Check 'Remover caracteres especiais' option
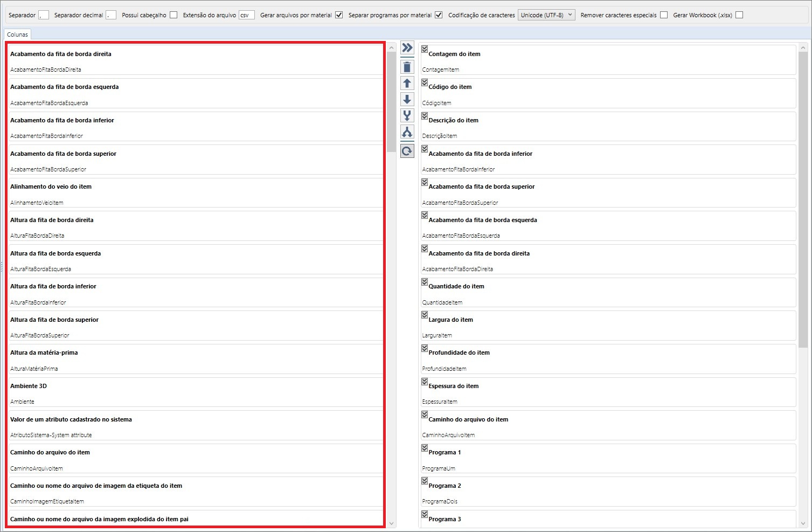Screen dimensions: 812x532 (x=664, y=15)
